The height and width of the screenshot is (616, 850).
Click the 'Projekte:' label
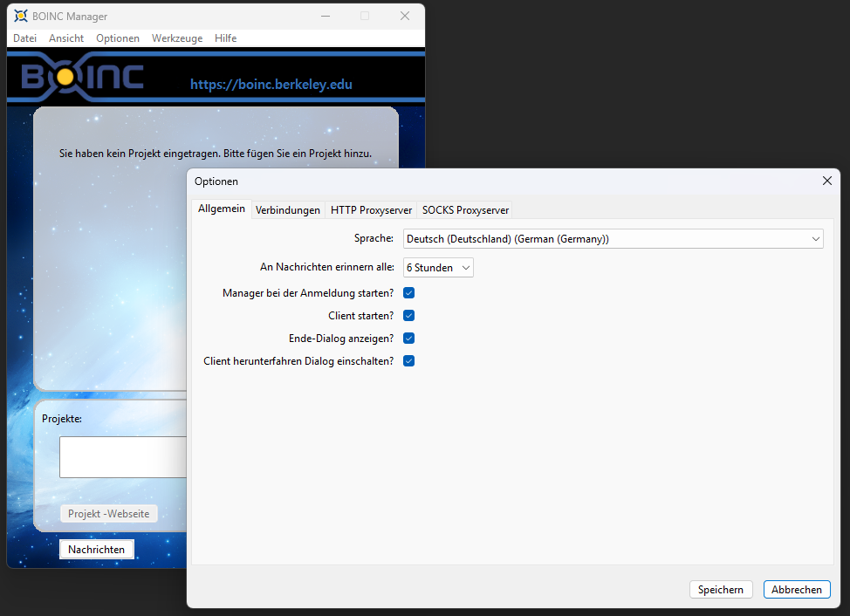point(62,419)
